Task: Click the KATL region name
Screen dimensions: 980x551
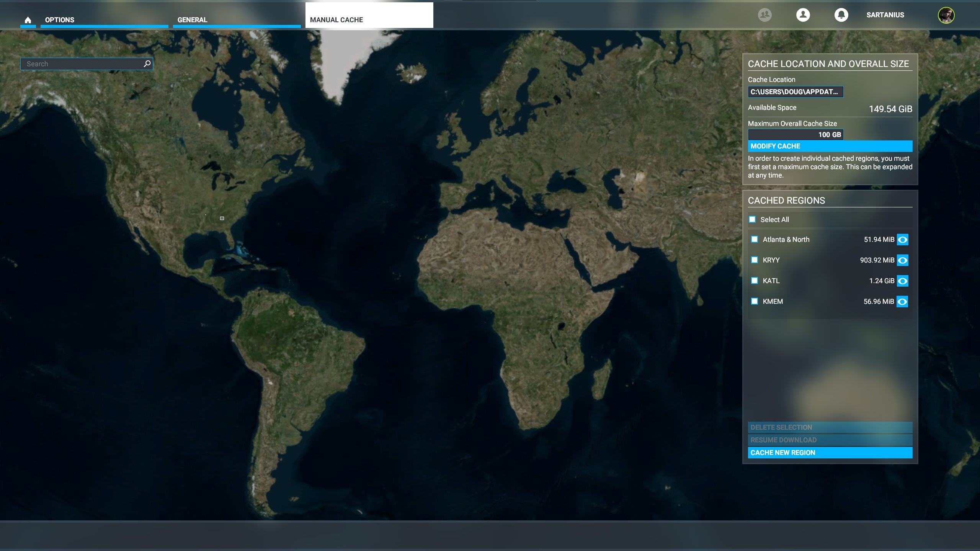Action: [771, 281]
